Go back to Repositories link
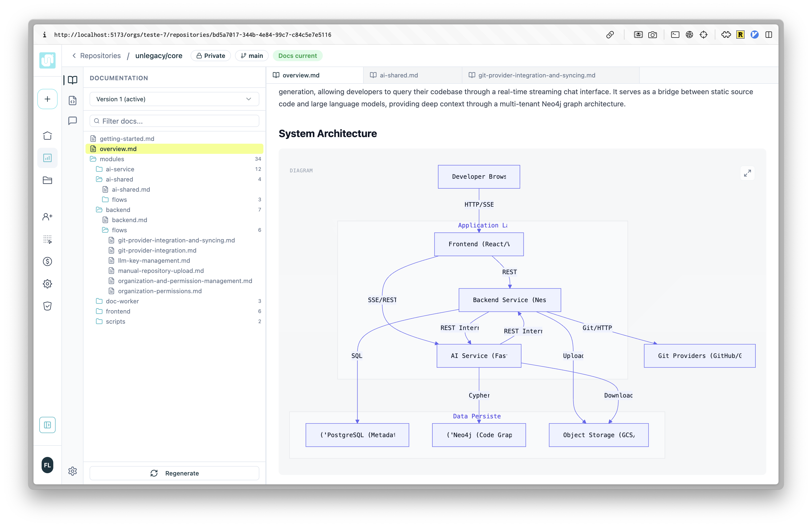The width and height of the screenshot is (812, 527). point(100,56)
